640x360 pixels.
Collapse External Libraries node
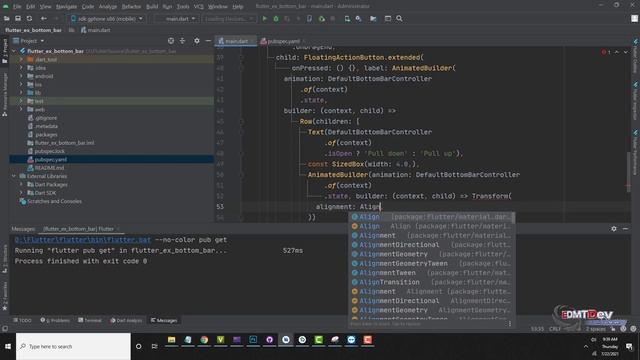pos(14,176)
